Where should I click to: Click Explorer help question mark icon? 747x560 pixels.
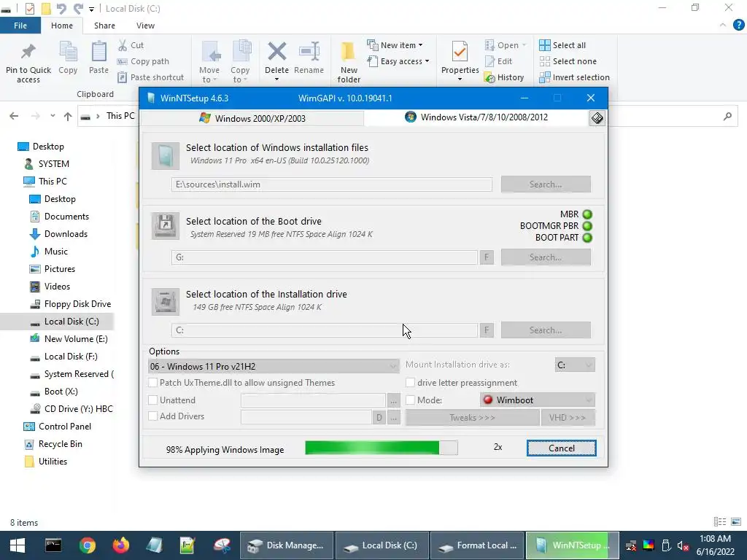pos(738,26)
